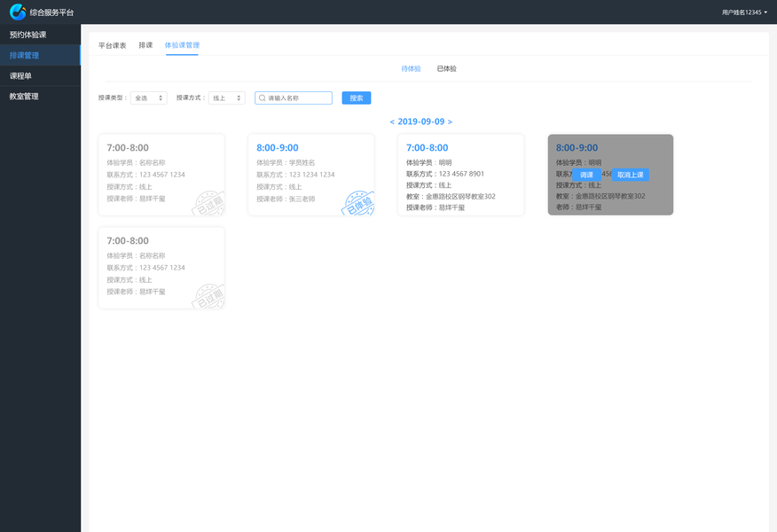
Task: Open the 授课类型 dropdown showing 全选
Action: (x=149, y=98)
